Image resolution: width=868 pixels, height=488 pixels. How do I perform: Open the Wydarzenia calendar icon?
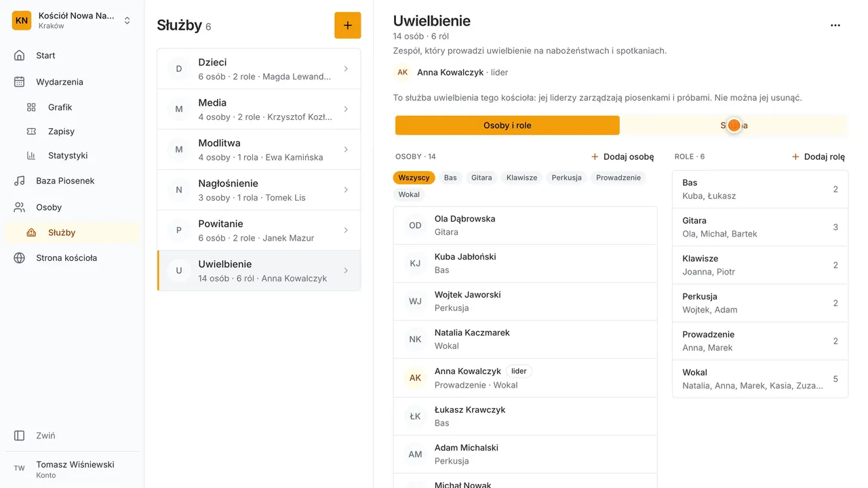(20, 82)
